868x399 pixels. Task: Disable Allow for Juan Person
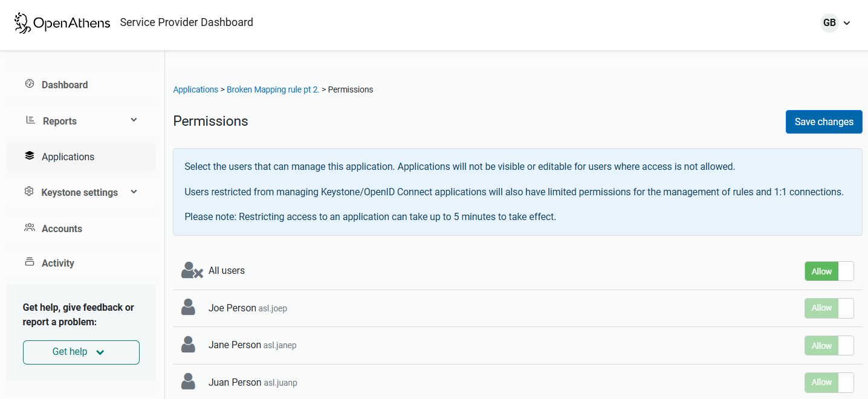tap(829, 382)
